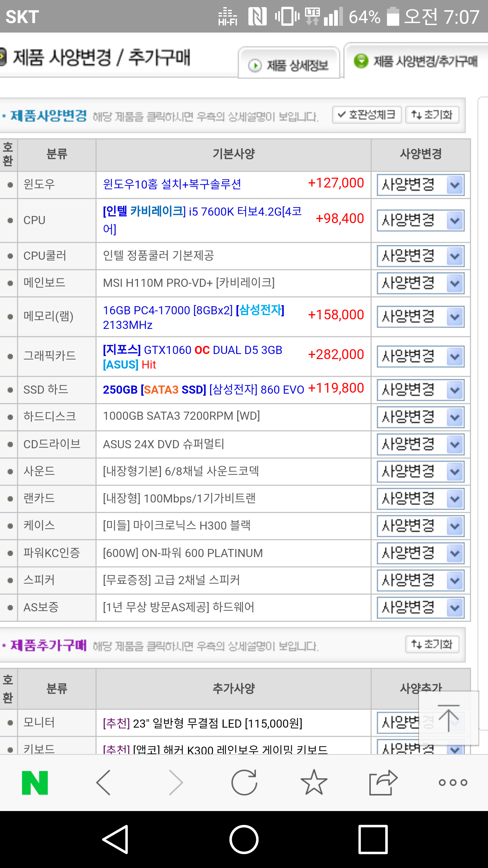Open 사양변경 dropdown for 그래픽카드 row

tap(421, 356)
